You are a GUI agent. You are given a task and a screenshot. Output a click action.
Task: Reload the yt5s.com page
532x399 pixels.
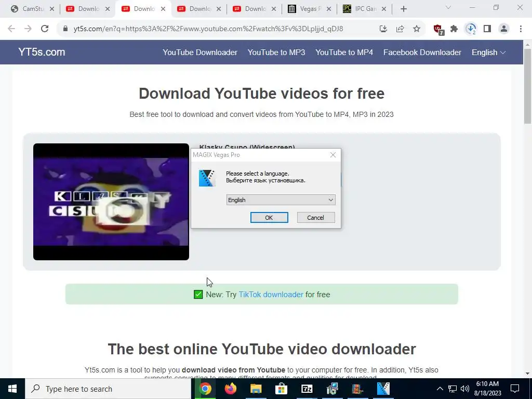(45, 29)
